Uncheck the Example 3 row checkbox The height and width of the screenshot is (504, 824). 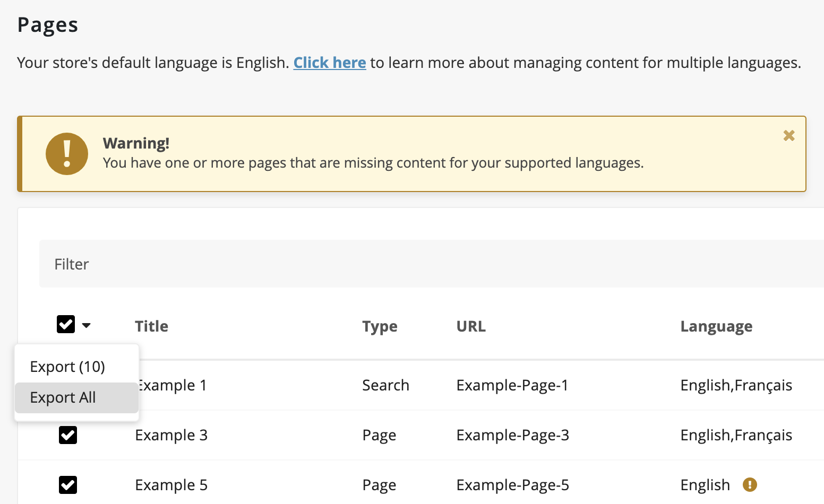pyautogui.click(x=68, y=435)
